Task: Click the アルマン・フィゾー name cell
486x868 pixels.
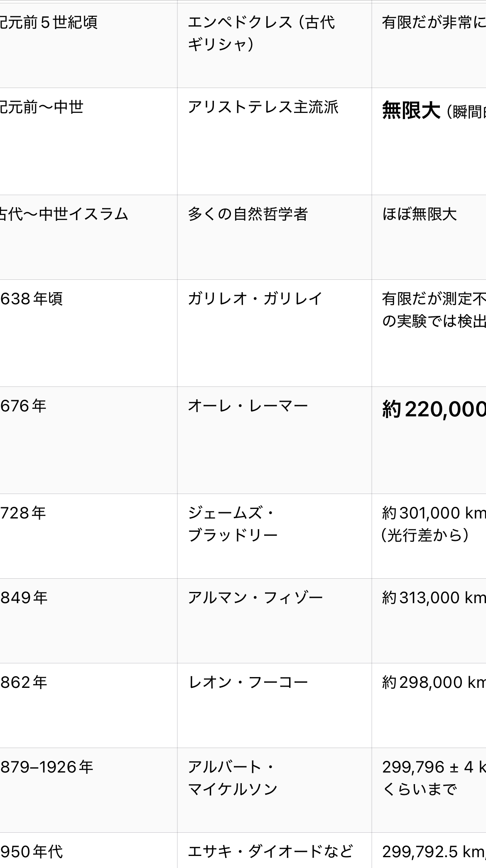Action: pyautogui.click(x=255, y=598)
